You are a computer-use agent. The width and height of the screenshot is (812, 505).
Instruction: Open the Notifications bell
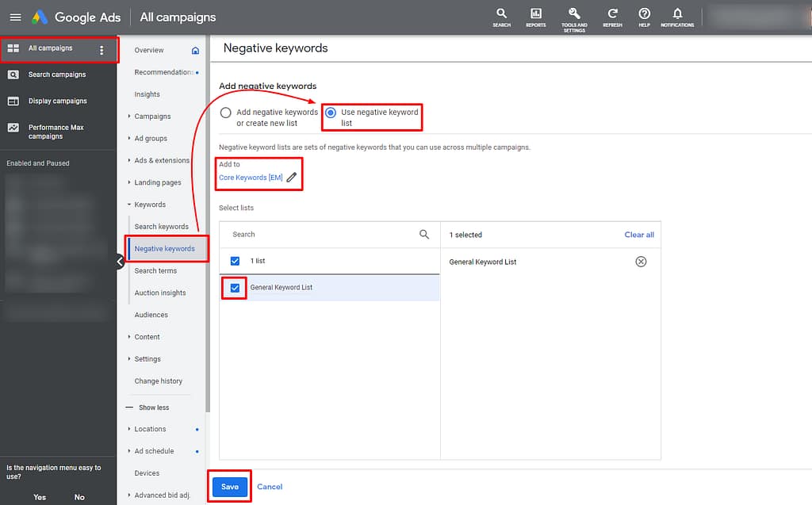[x=676, y=16]
